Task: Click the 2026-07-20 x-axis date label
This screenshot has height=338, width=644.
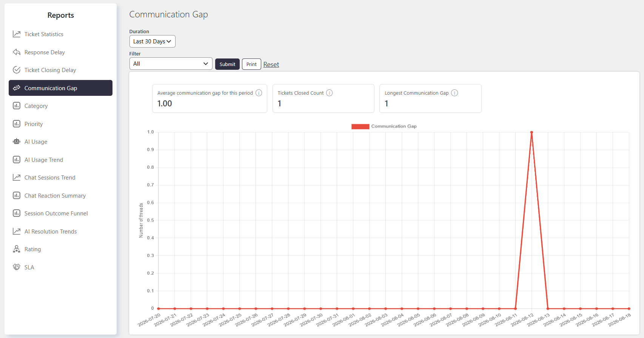Action: 149,320
